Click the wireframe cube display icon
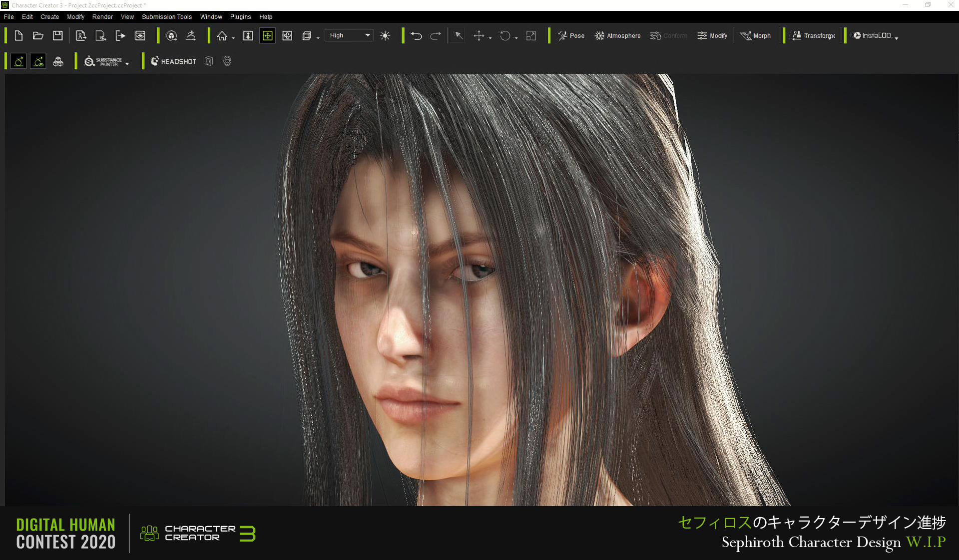This screenshot has width=959, height=560. click(x=307, y=36)
